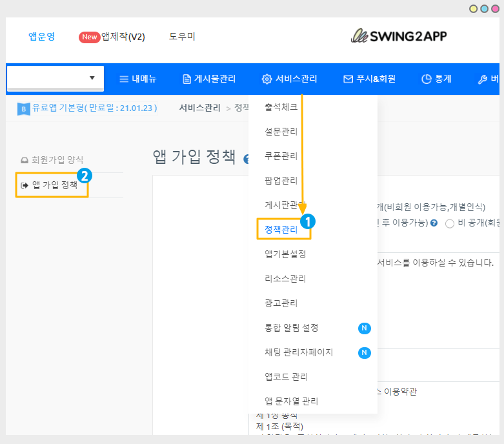Go to the 앱운영 top tab
The width and height of the screenshot is (504, 444).
click(42, 37)
